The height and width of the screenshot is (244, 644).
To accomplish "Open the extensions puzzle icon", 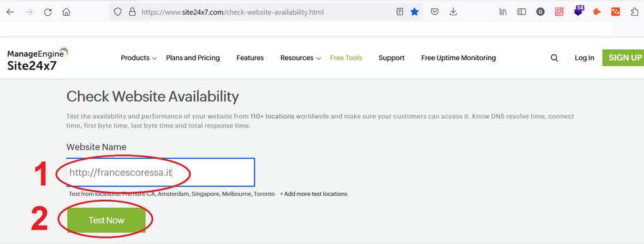I will click(x=635, y=12).
